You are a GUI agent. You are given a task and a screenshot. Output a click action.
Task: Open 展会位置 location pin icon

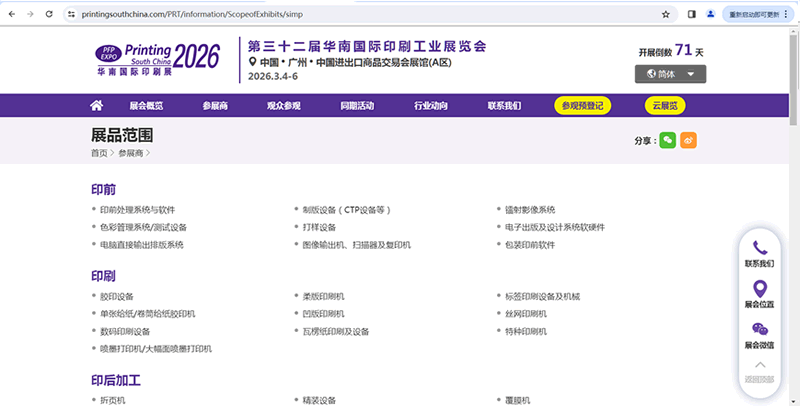(759, 290)
